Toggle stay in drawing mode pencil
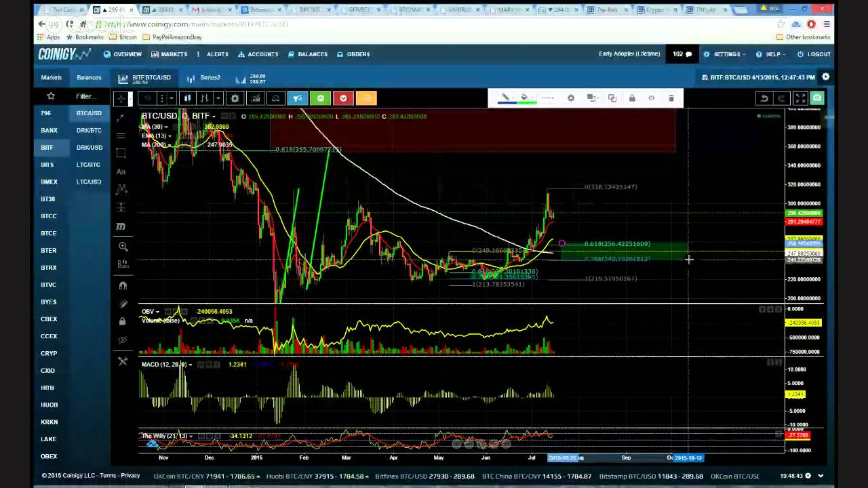This screenshot has height=488, width=868. (x=123, y=304)
